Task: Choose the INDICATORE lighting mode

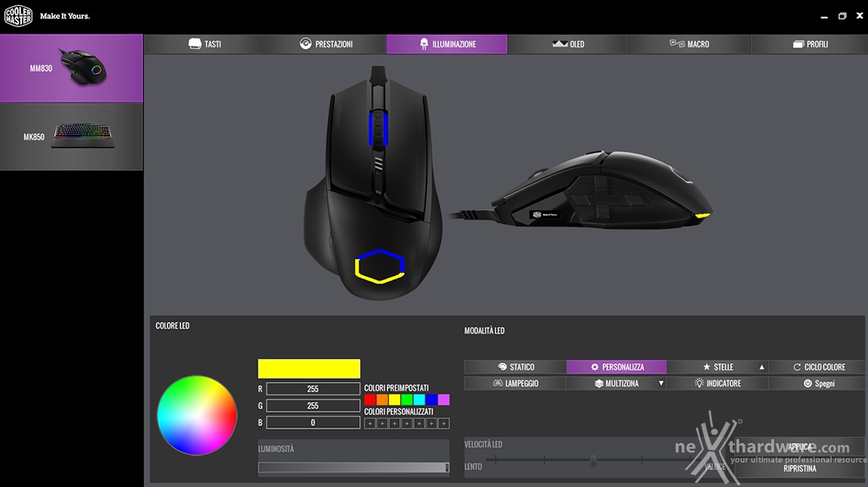Action: (717, 384)
